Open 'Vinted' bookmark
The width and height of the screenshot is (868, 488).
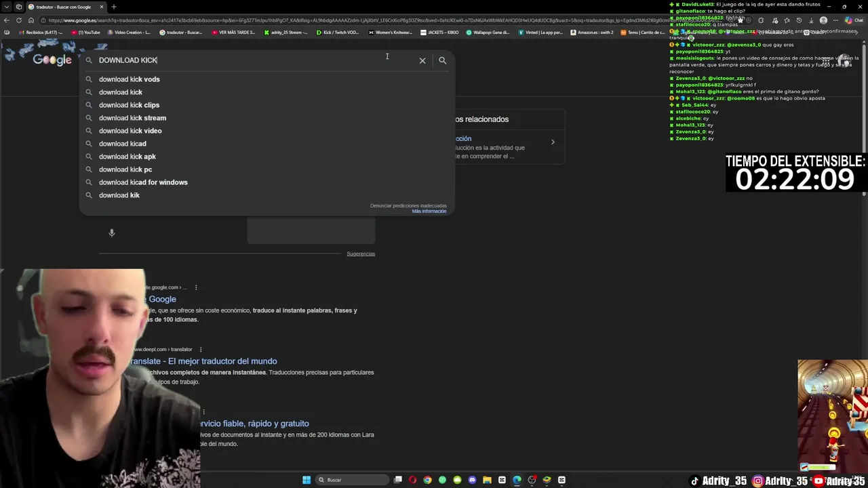tap(540, 32)
